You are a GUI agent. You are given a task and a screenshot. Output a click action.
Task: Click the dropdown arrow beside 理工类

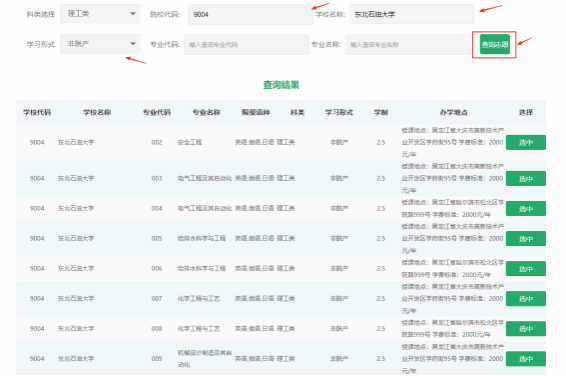[x=133, y=14]
